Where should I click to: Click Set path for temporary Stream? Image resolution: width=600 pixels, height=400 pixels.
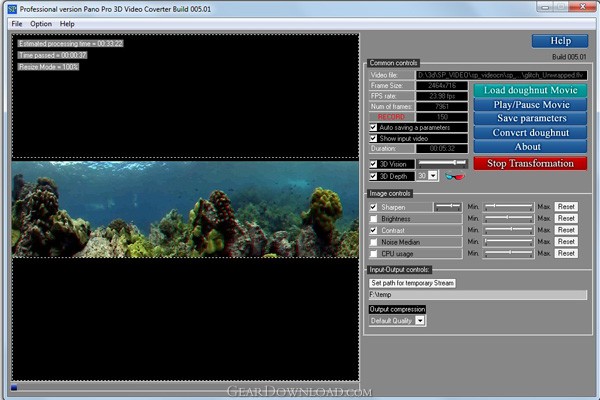(x=412, y=283)
